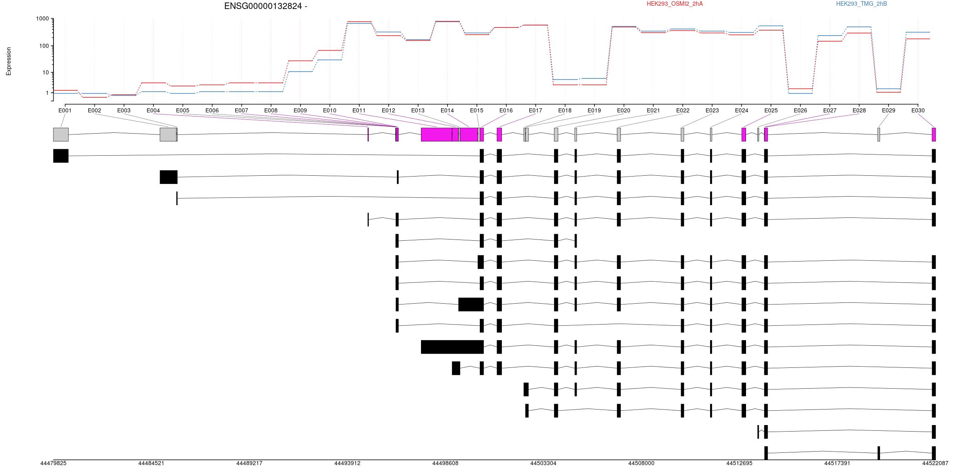Image resolution: width=980 pixels, height=470 pixels.
Task: Select the large magenta exon block in gene model
Action: [x=437, y=135]
